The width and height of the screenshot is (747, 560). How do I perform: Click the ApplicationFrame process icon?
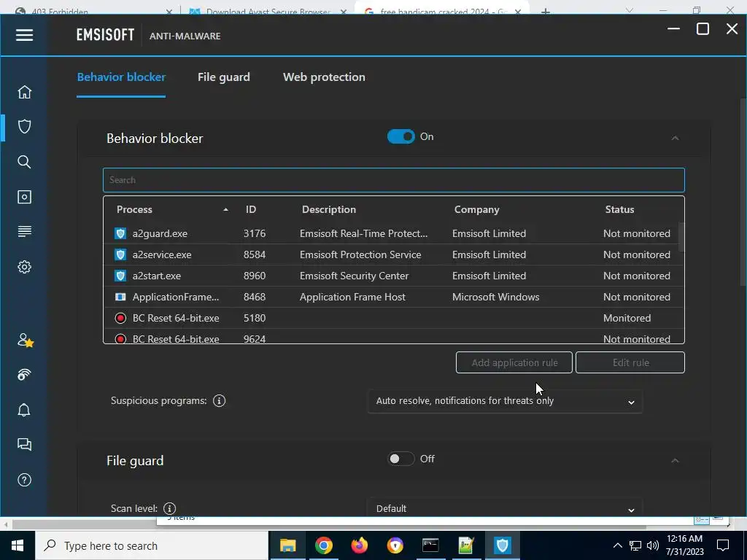click(x=120, y=297)
